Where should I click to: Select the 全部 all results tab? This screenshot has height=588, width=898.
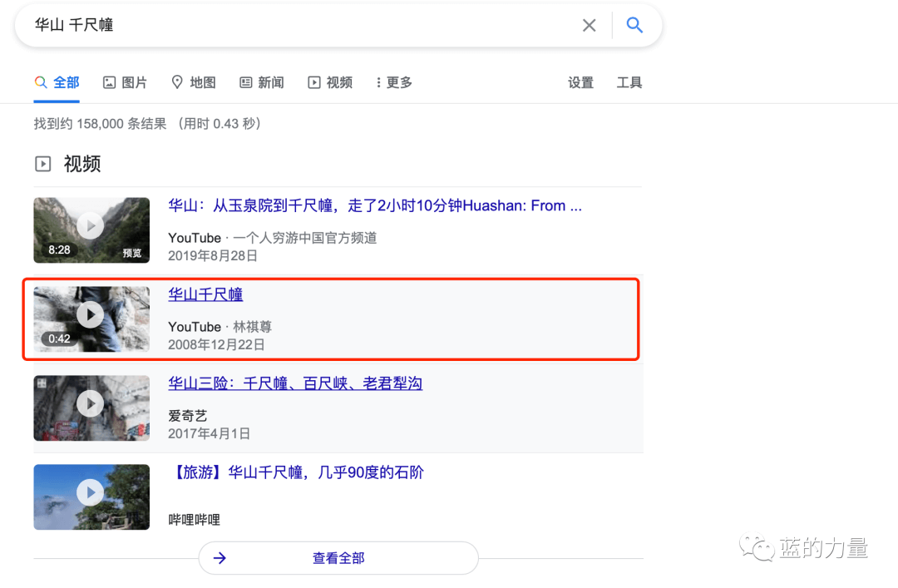click(x=57, y=82)
